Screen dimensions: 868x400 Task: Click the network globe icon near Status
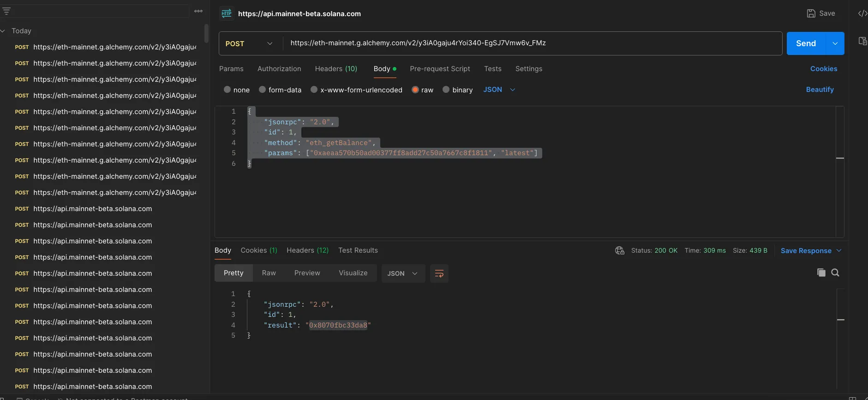[x=619, y=250]
